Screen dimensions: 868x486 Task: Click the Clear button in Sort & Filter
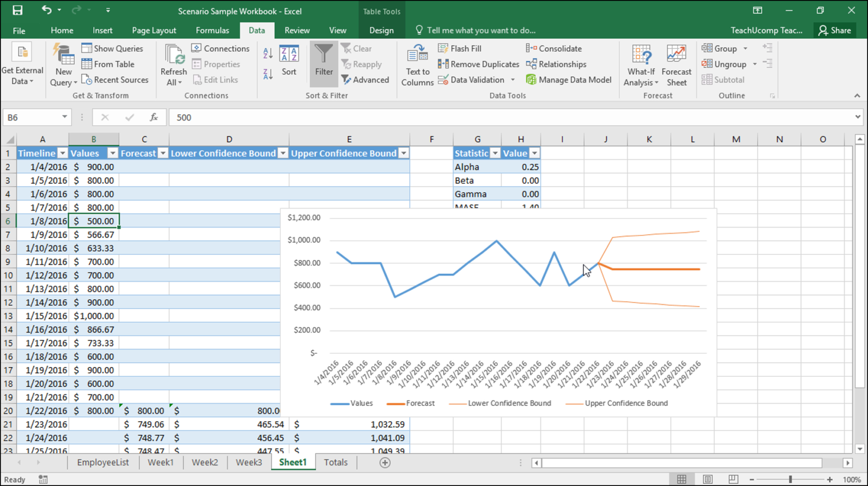(358, 48)
